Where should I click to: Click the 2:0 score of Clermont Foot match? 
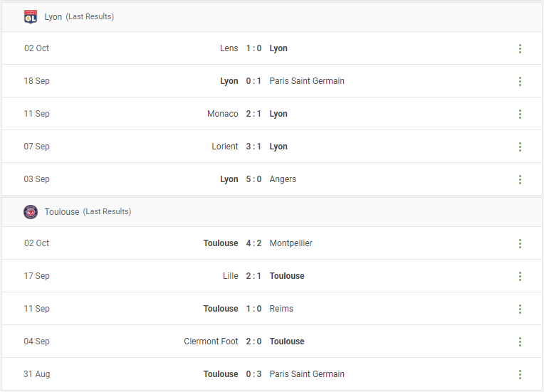click(x=253, y=341)
